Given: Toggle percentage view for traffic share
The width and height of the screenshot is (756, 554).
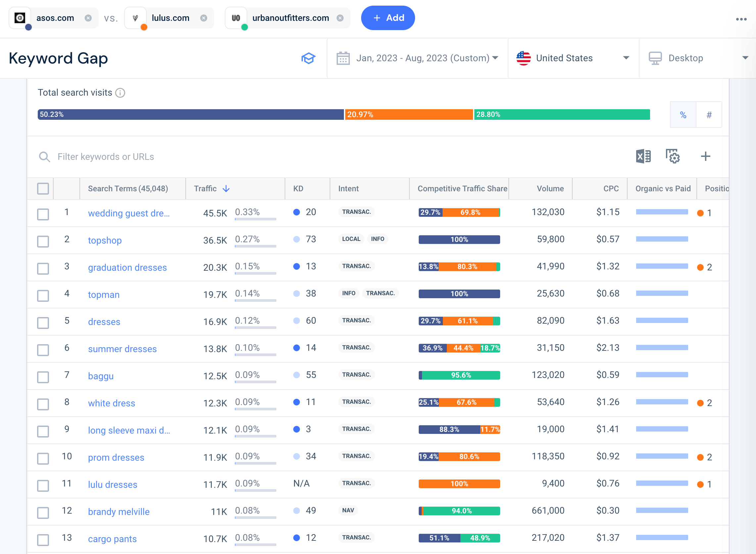Looking at the screenshot, I should pyautogui.click(x=683, y=115).
